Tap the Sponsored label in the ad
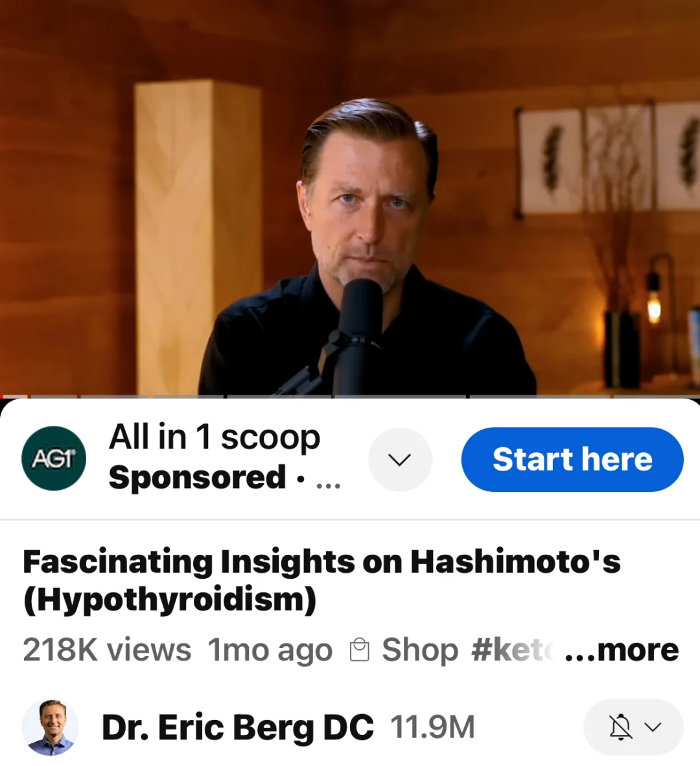Image resolution: width=700 pixels, height=766 pixels. click(x=197, y=477)
